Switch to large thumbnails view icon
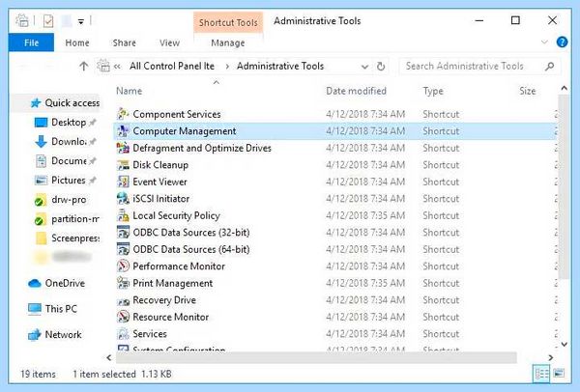The image size is (580, 392). (559, 374)
